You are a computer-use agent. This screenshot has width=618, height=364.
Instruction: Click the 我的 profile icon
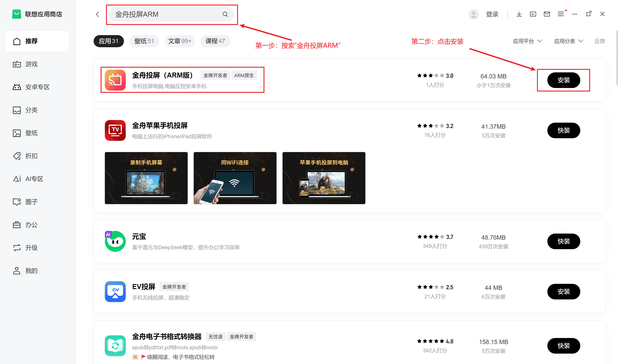tap(17, 271)
